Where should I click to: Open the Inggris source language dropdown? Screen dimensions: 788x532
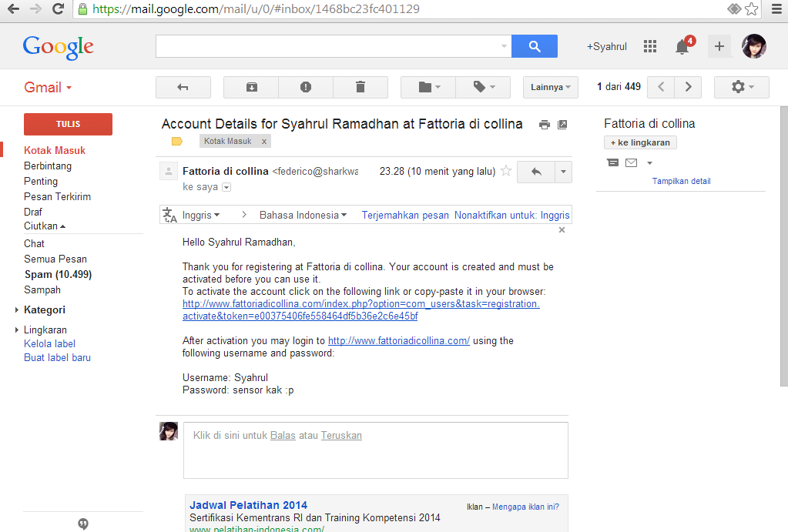pos(200,215)
